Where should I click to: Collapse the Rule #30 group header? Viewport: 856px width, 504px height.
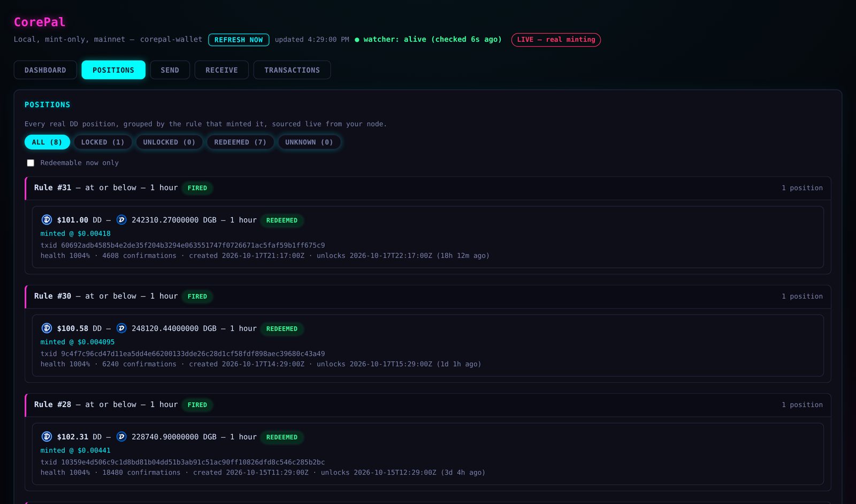click(x=428, y=296)
